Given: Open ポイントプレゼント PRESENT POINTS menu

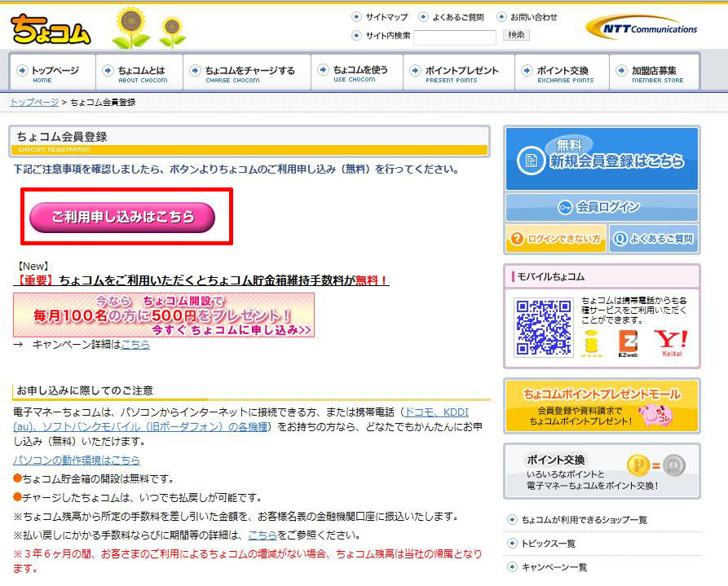Looking at the screenshot, I should 459,73.
